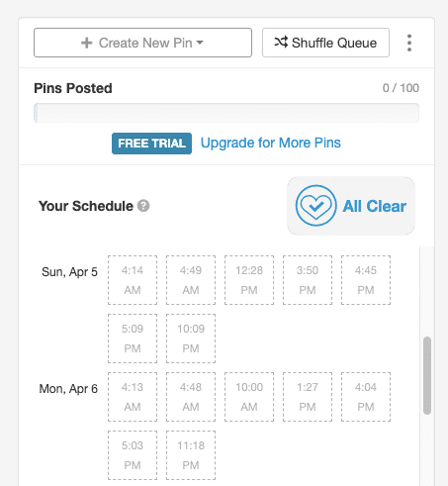Grab the schedule's vertical scrollbar thumb
Viewport: 448px width, 486px height.
(427, 375)
